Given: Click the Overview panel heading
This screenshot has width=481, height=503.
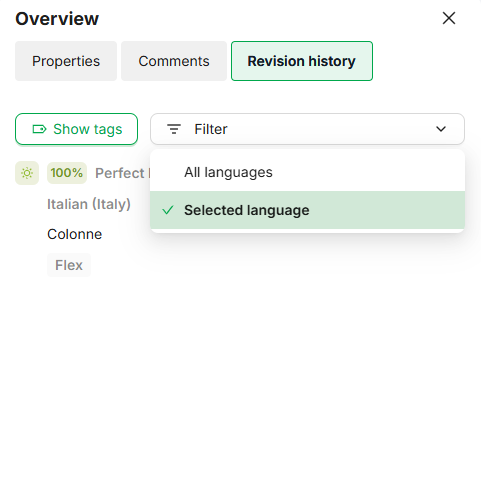Looking at the screenshot, I should pyautogui.click(x=57, y=19).
